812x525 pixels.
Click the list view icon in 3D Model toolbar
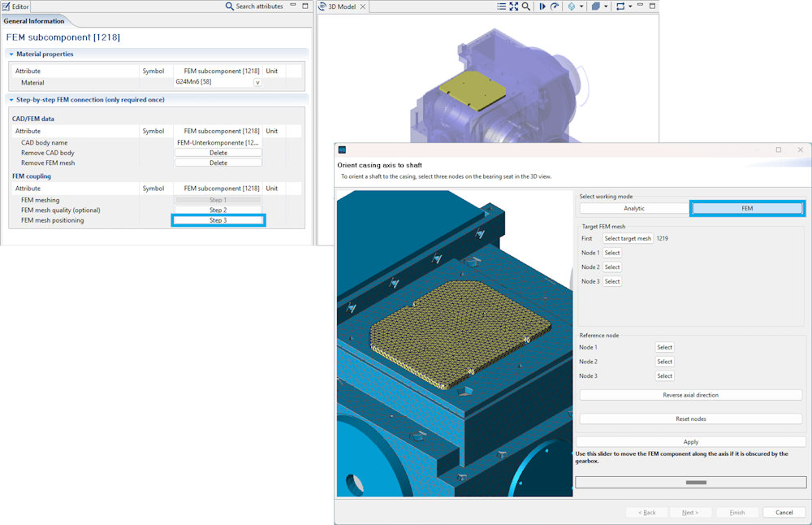(502, 7)
